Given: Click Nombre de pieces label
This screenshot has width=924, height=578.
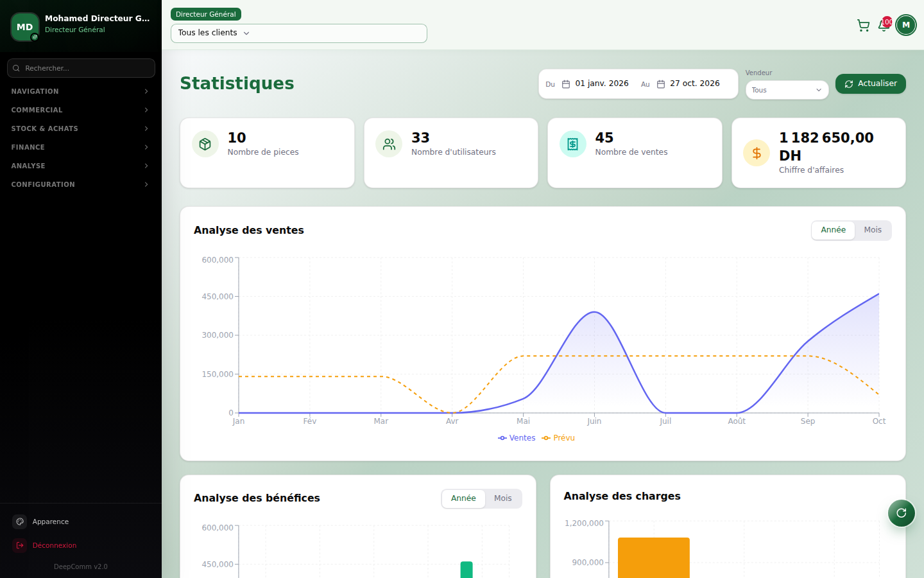Looking at the screenshot, I should pyautogui.click(x=263, y=152).
